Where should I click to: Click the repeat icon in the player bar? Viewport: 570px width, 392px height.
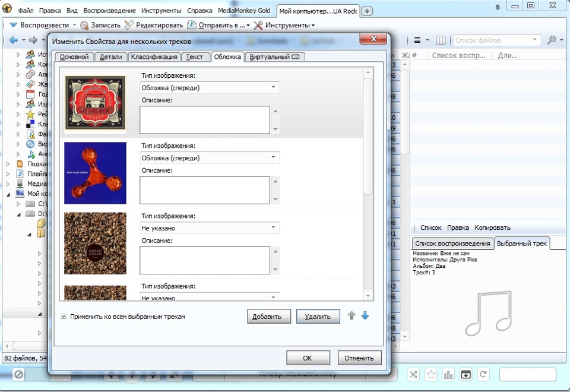coord(483,375)
